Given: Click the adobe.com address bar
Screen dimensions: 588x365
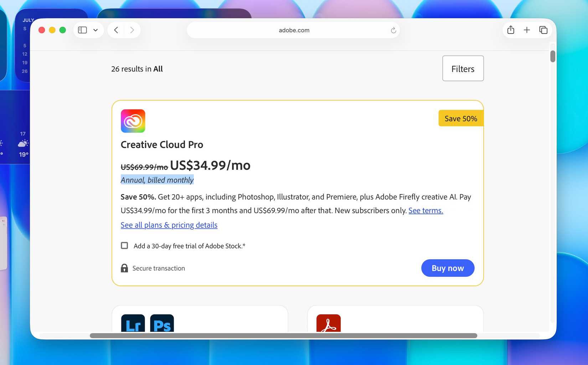Looking at the screenshot, I should click(293, 30).
